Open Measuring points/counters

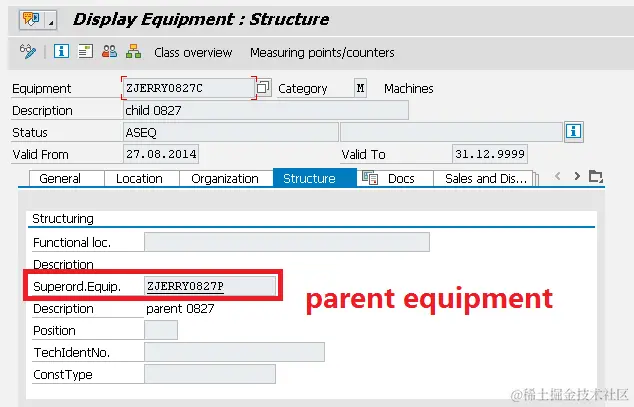point(322,53)
